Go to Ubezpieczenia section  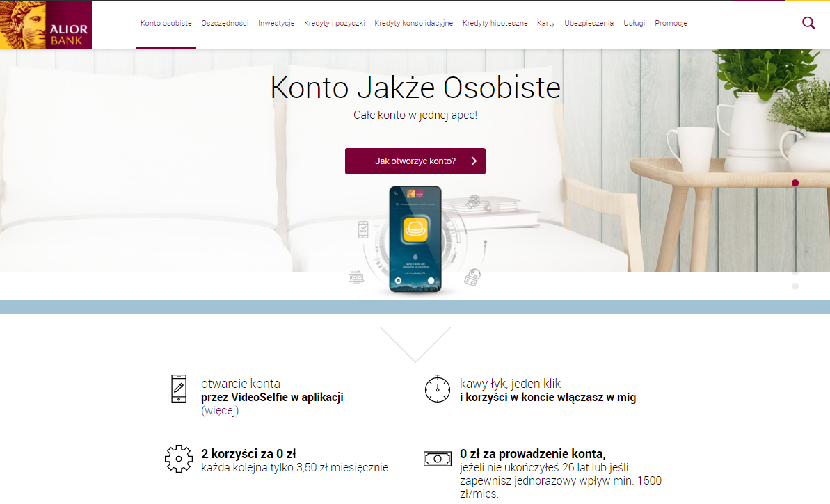click(x=589, y=23)
